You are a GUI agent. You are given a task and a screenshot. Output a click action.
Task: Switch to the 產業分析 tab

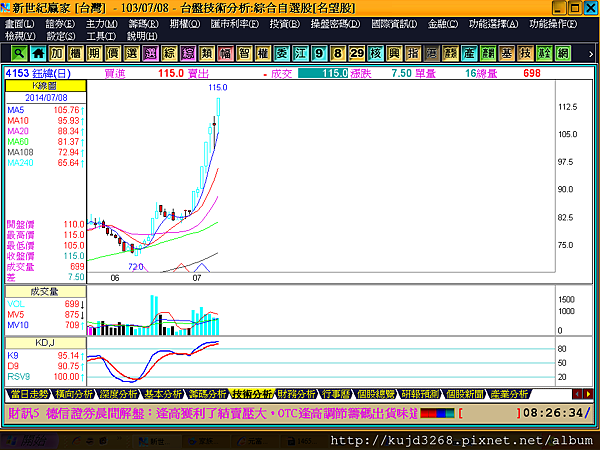[509, 394]
